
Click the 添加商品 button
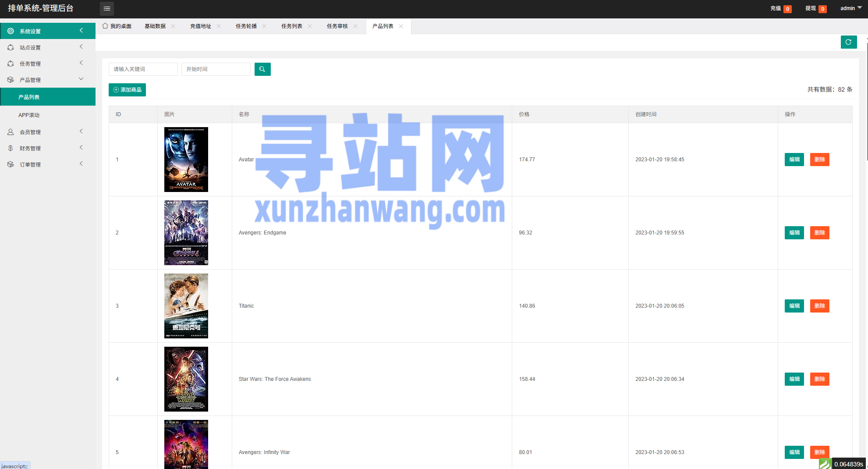[127, 90]
